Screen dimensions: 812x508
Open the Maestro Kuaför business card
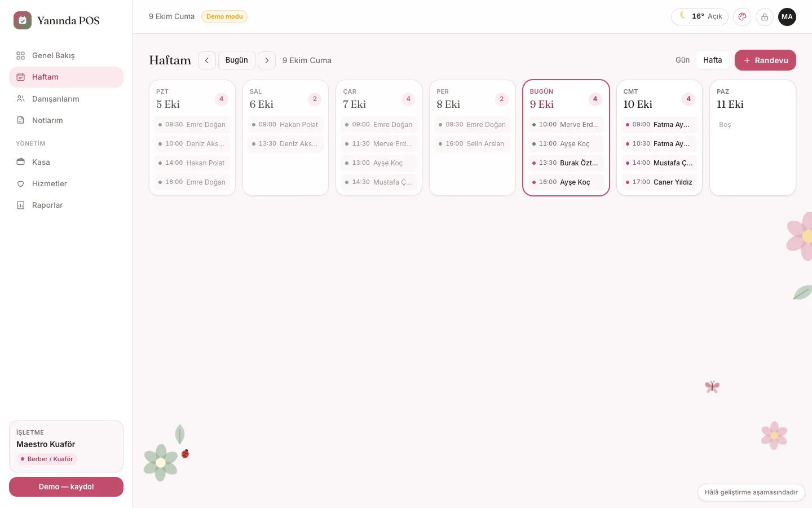(66, 446)
